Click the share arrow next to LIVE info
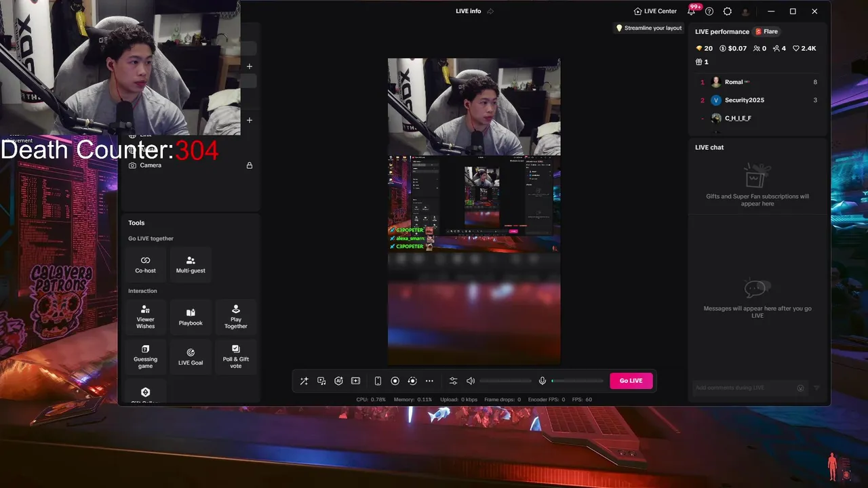868x488 pixels. pos(490,12)
